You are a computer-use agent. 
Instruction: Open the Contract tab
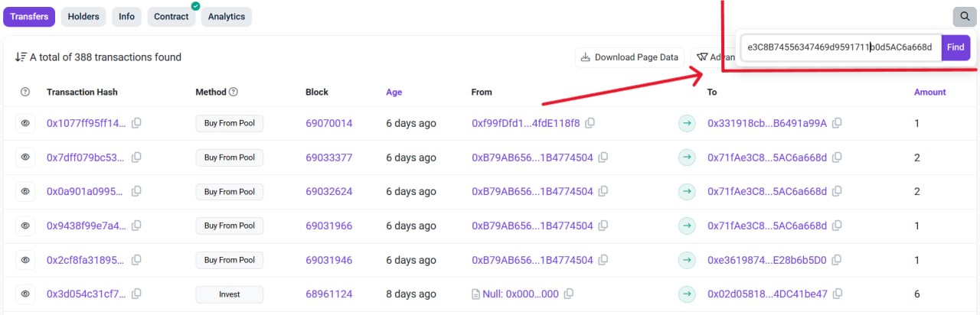pos(171,16)
